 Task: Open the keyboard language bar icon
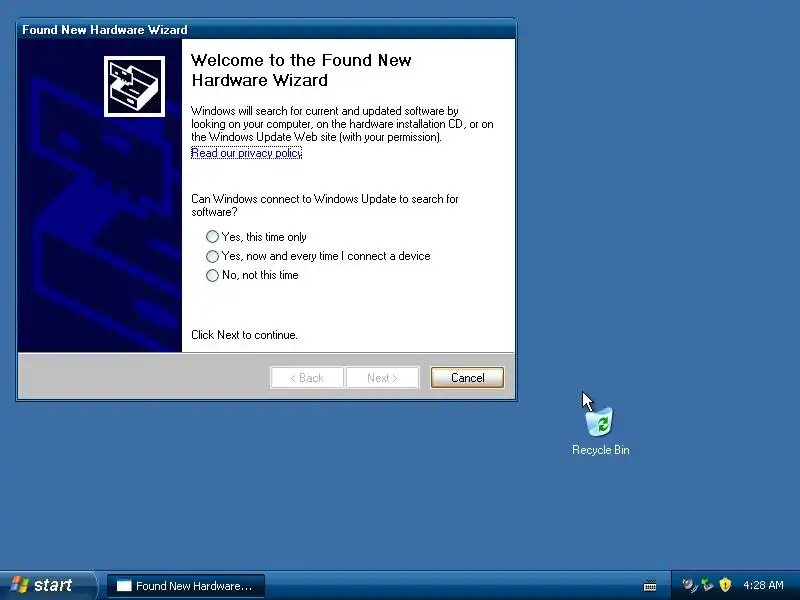click(x=650, y=585)
